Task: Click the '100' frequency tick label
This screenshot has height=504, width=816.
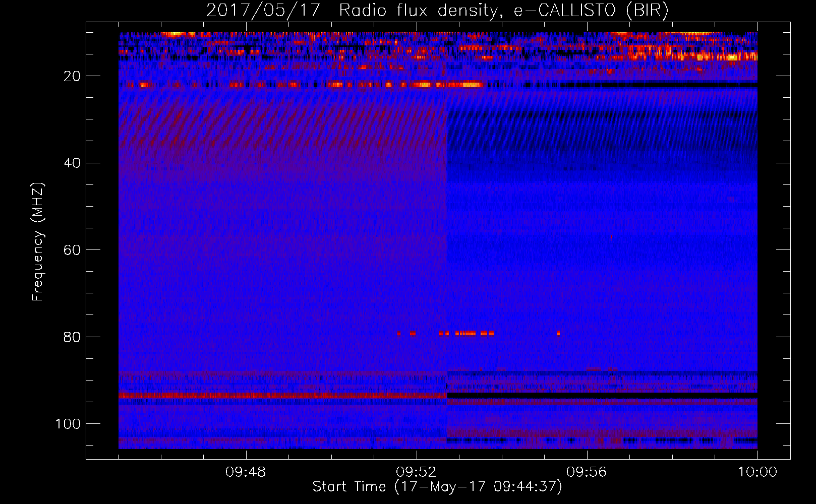Action: point(68,424)
